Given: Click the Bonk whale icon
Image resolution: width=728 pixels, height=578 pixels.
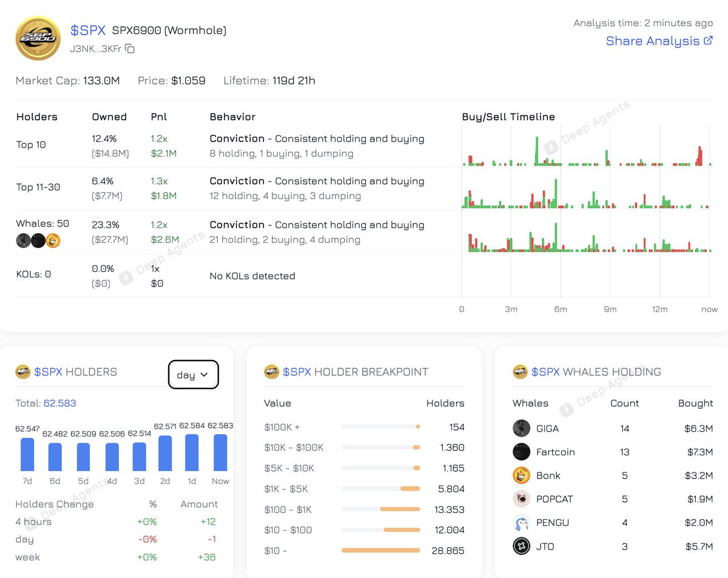Looking at the screenshot, I should (x=521, y=475).
